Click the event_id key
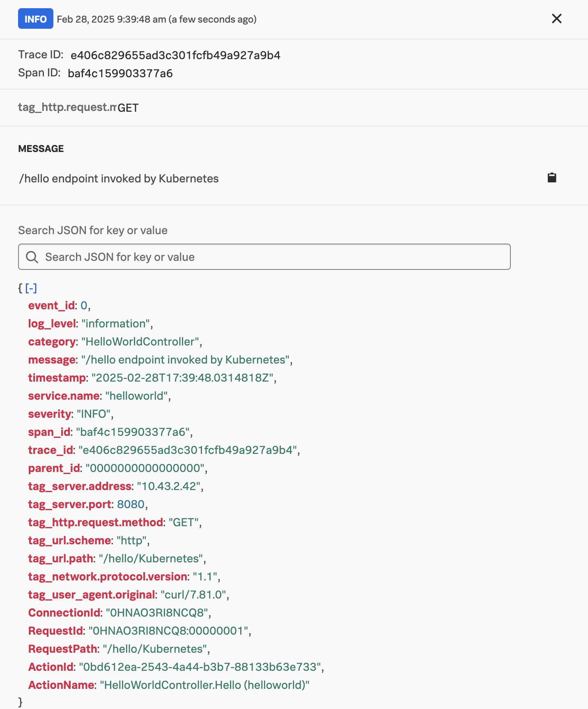 (x=52, y=305)
